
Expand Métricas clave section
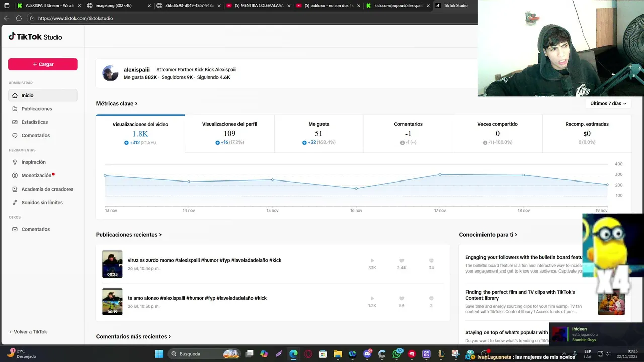117,103
